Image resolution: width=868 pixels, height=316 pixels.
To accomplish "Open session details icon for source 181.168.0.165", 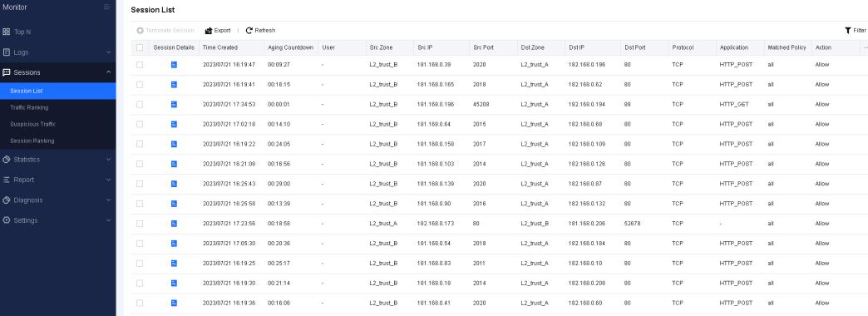I will [174, 85].
